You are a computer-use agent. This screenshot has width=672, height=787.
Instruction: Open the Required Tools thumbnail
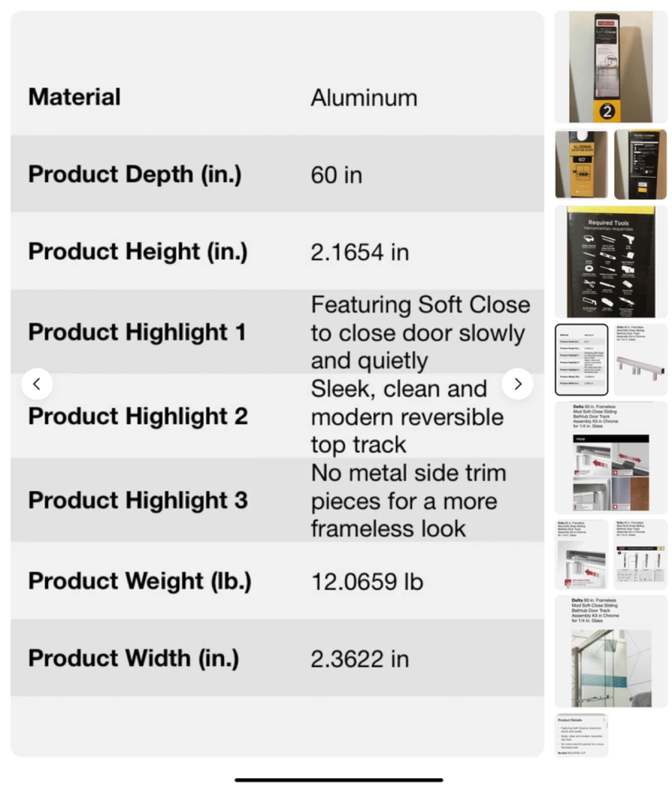point(610,262)
